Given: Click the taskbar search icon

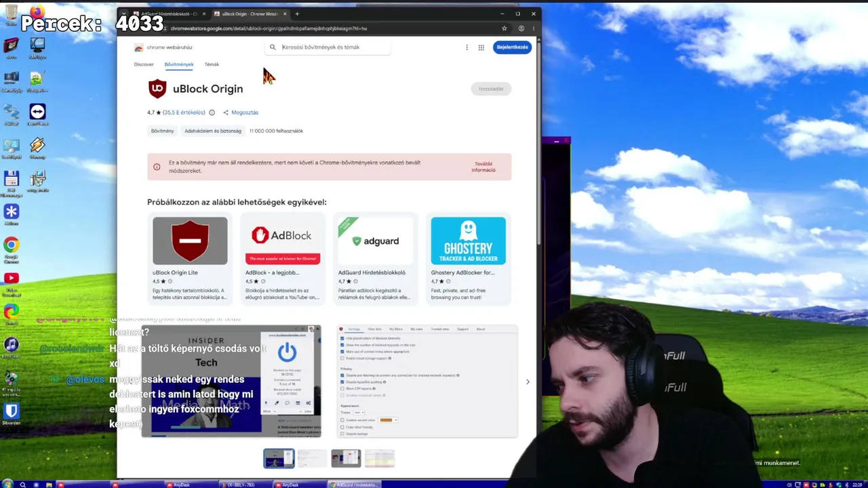Looking at the screenshot, I should pos(22,485).
